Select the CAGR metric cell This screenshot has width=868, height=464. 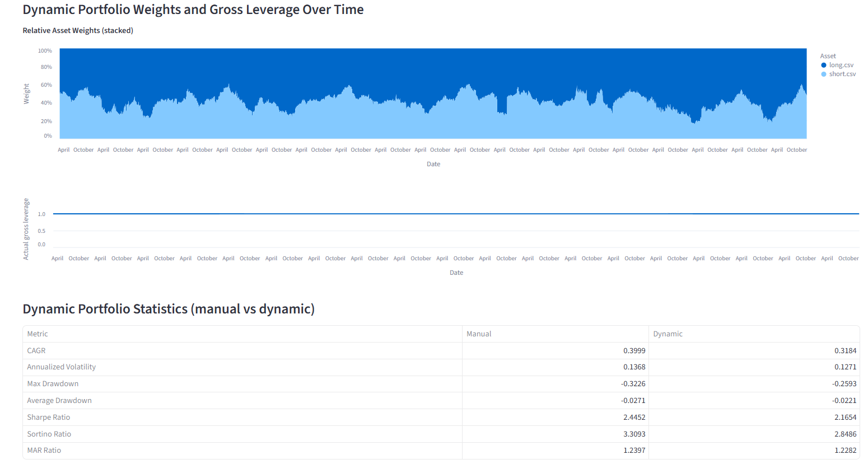coord(242,350)
